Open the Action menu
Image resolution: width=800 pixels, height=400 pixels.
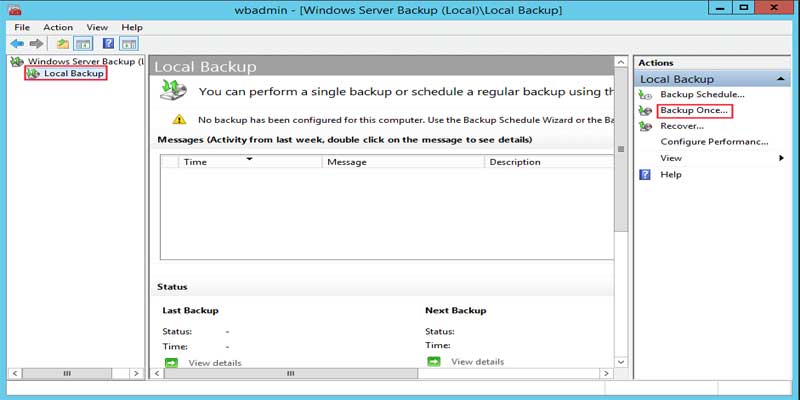(58, 27)
